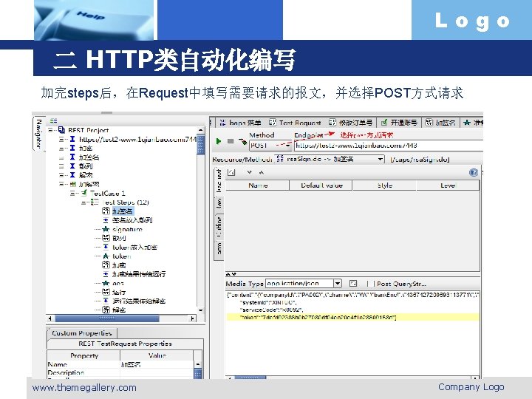Click the Level column header
This screenshot has width=532, height=399.
point(448,185)
